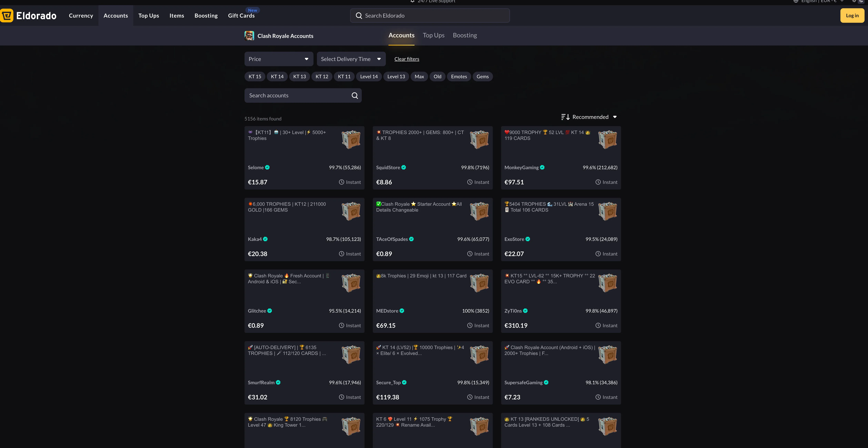Expand Select Delivery Time dropdown
The width and height of the screenshot is (868, 448).
[350, 59]
